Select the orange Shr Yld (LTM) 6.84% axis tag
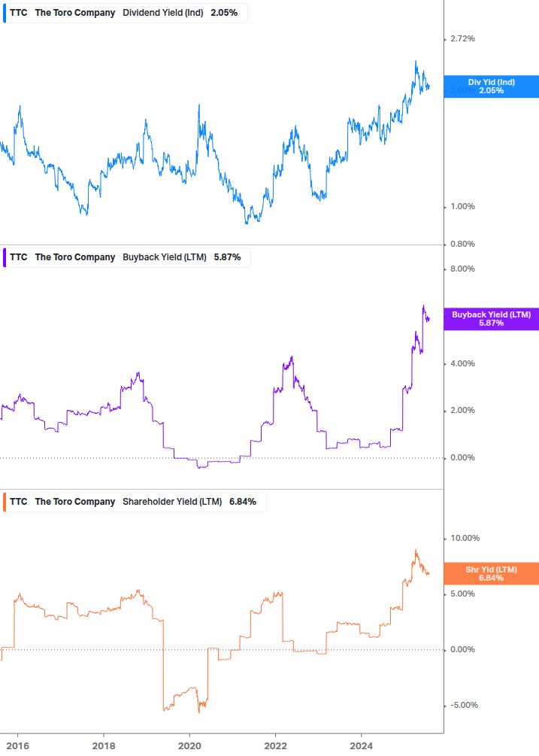 tap(492, 574)
